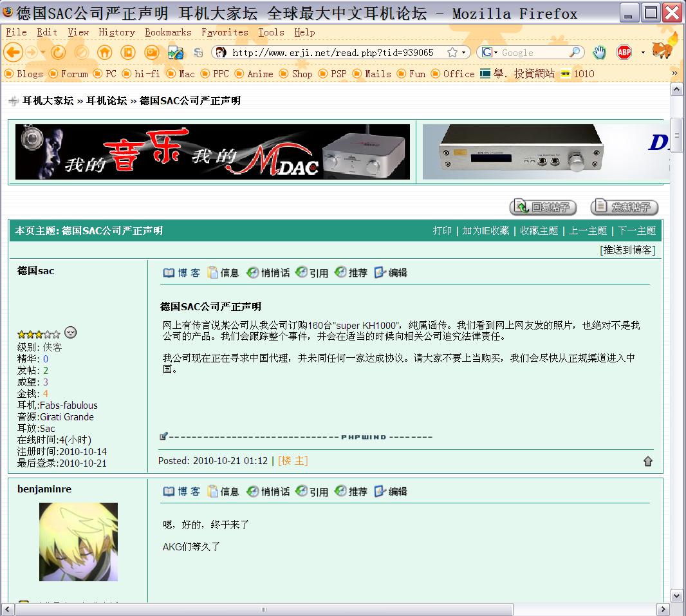Click the Forward arrow button
The image size is (686, 616).
click(x=31, y=53)
